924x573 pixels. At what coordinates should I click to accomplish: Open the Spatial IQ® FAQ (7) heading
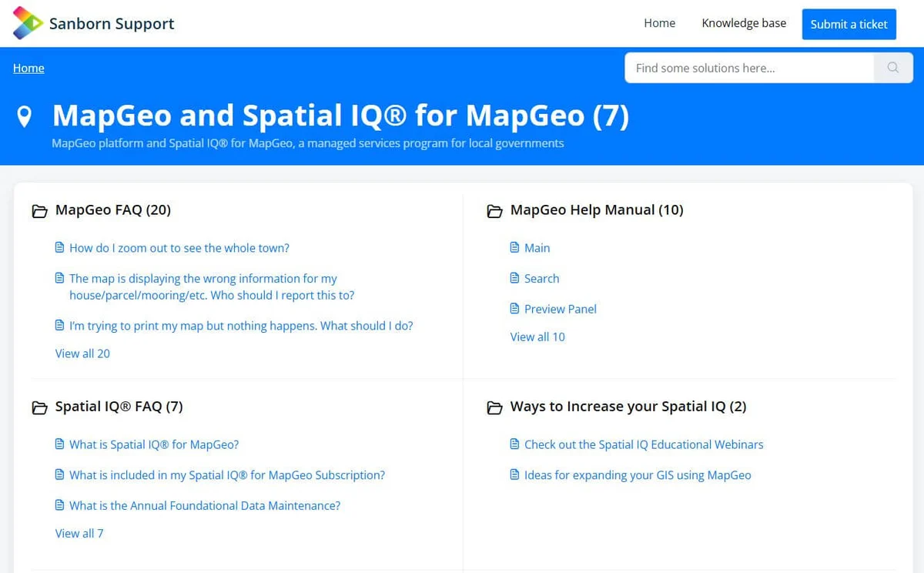pyautogui.click(x=119, y=406)
